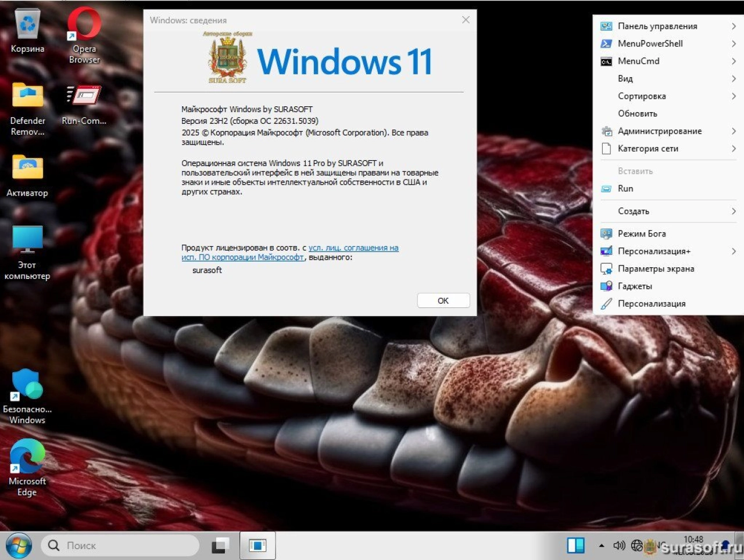Choose Режим Бога text in context menu
The height and width of the screenshot is (560, 744).
click(642, 234)
